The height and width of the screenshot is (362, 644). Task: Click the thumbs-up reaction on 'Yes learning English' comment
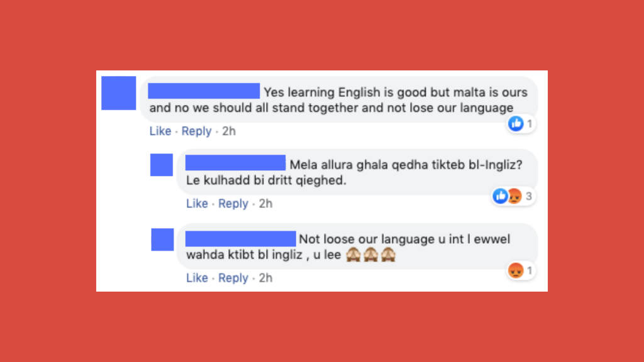point(516,124)
